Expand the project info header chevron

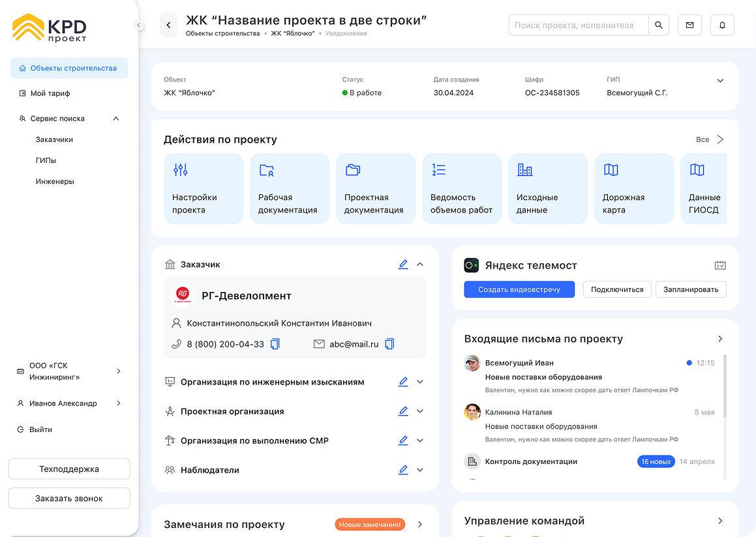pos(720,81)
